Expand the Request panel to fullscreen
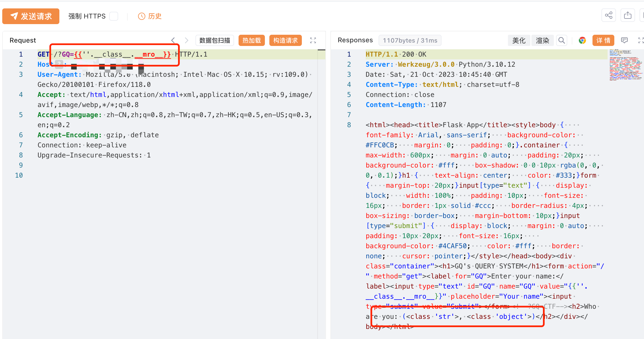Screen dimensions: 644x339 pos(313,40)
